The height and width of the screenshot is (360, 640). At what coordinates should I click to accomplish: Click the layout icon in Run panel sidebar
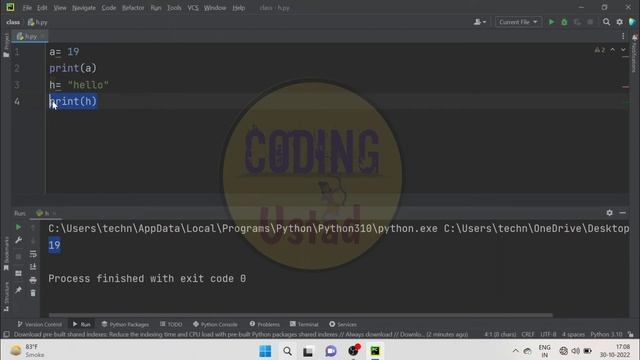click(18, 273)
